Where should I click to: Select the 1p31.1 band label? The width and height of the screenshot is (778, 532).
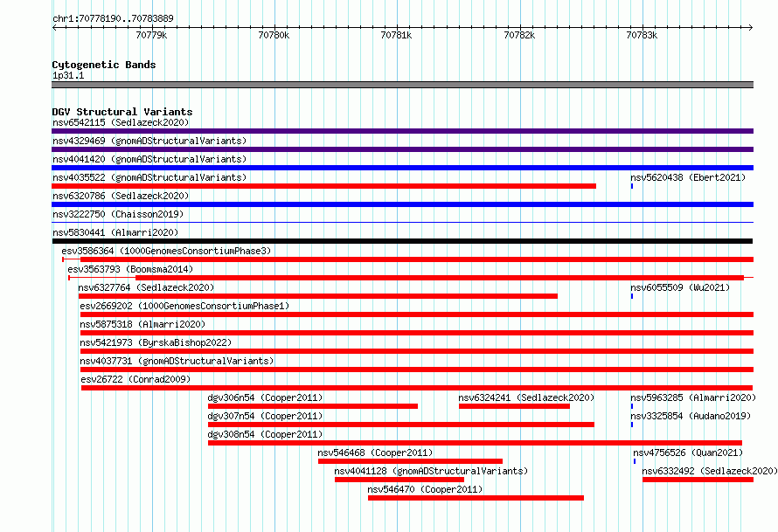(x=68, y=76)
